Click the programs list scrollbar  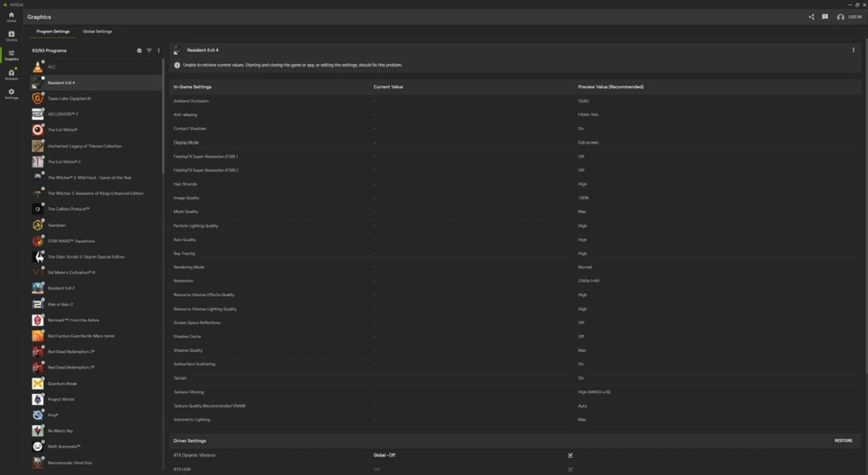[x=163, y=116]
